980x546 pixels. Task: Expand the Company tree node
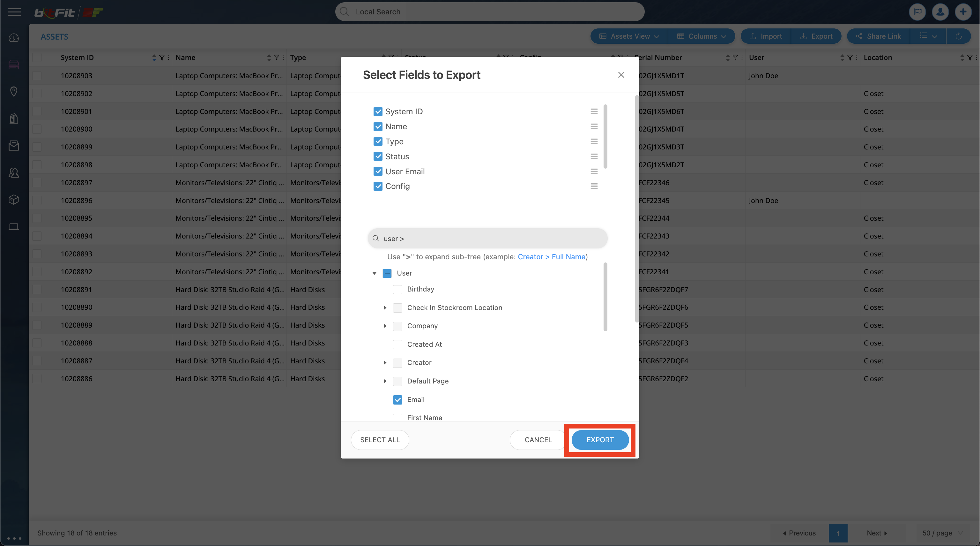[x=385, y=326]
